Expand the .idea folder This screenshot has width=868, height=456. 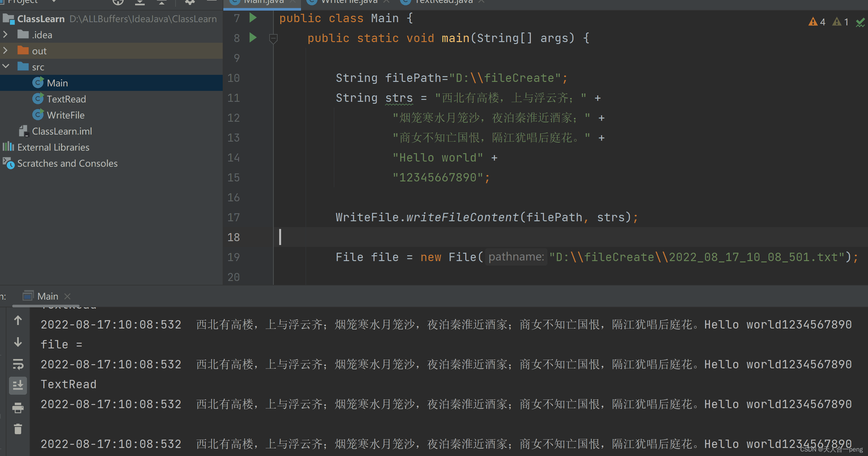point(5,34)
